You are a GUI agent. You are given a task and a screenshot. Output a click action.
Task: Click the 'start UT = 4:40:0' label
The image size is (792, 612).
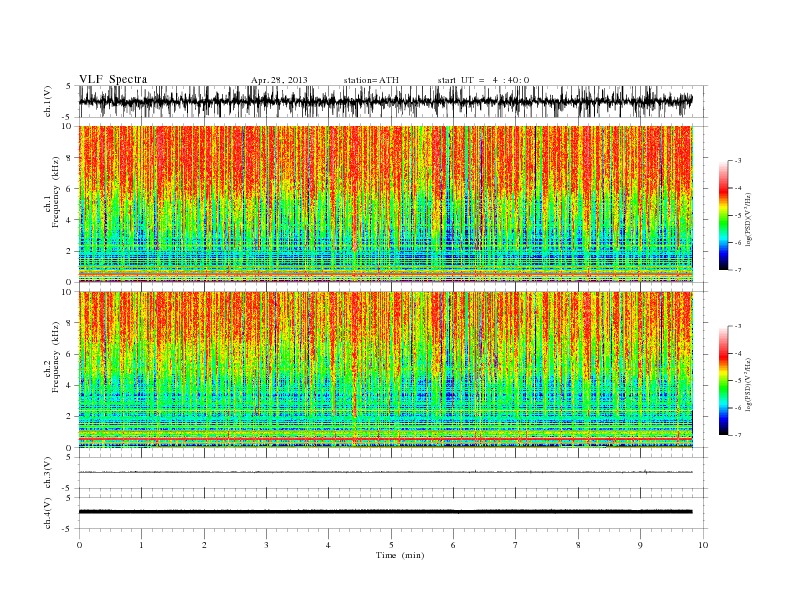(x=483, y=80)
